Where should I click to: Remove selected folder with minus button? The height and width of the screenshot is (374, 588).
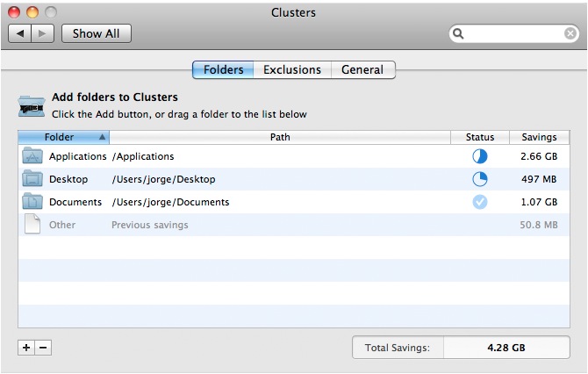[43, 348]
